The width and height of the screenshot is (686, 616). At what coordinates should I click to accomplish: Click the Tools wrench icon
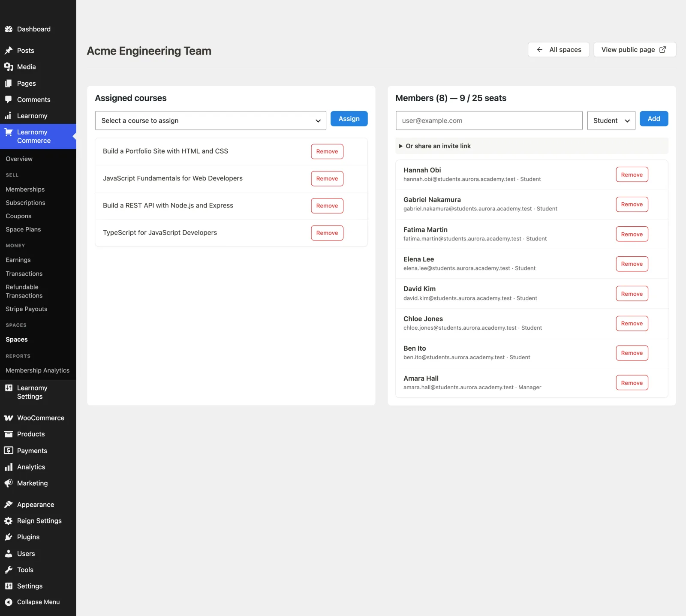[9, 570]
